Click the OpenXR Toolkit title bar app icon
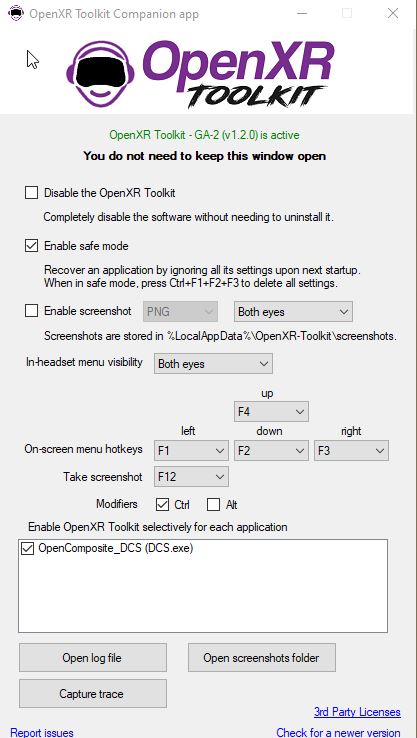The height and width of the screenshot is (738, 417). tap(16, 13)
